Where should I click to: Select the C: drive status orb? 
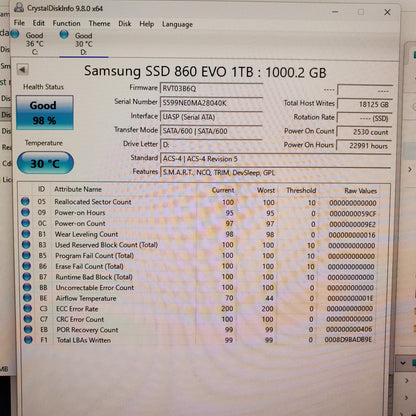click(x=15, y=34)
